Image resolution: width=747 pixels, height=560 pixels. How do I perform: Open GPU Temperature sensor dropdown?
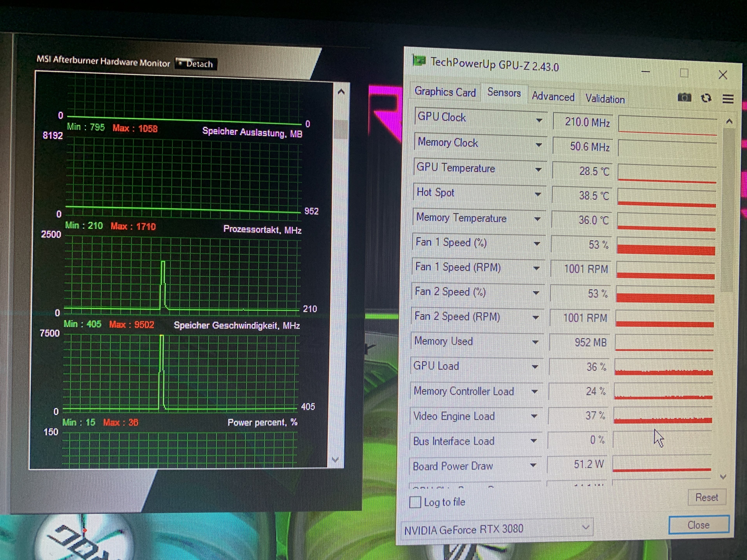click(x=538, y=170)
